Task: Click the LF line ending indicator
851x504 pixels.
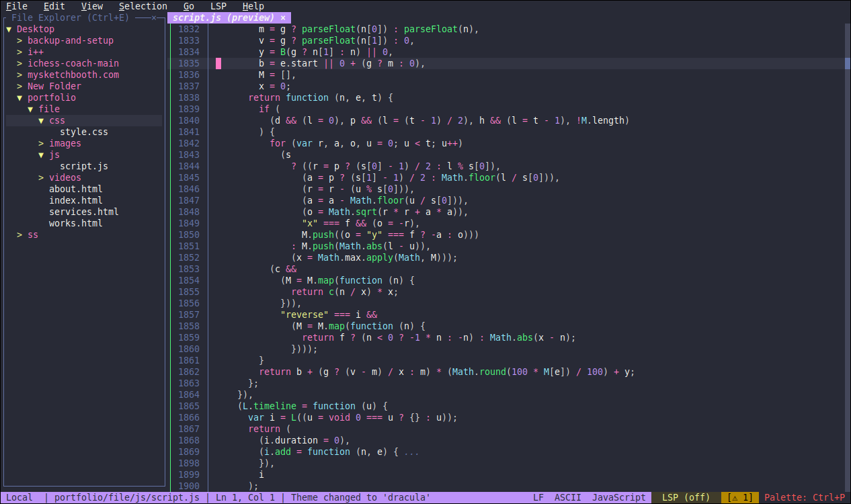Action: [x=538, y=498]
